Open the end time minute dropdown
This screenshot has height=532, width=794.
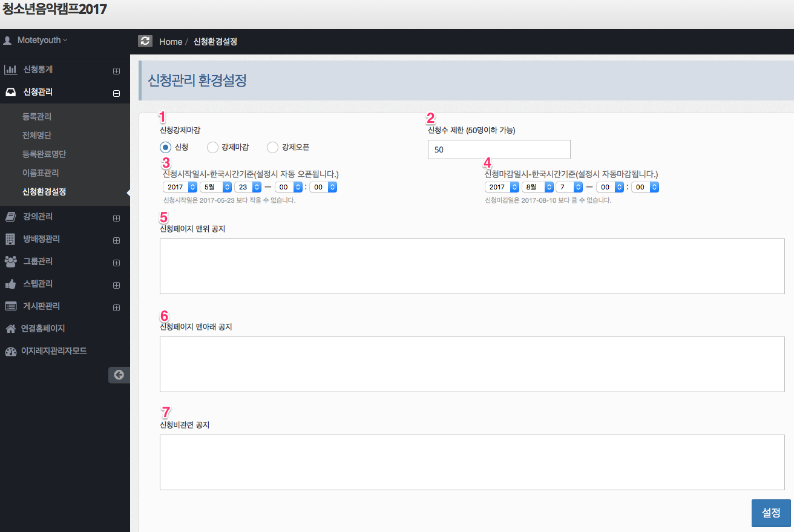(x=645, y=187)
